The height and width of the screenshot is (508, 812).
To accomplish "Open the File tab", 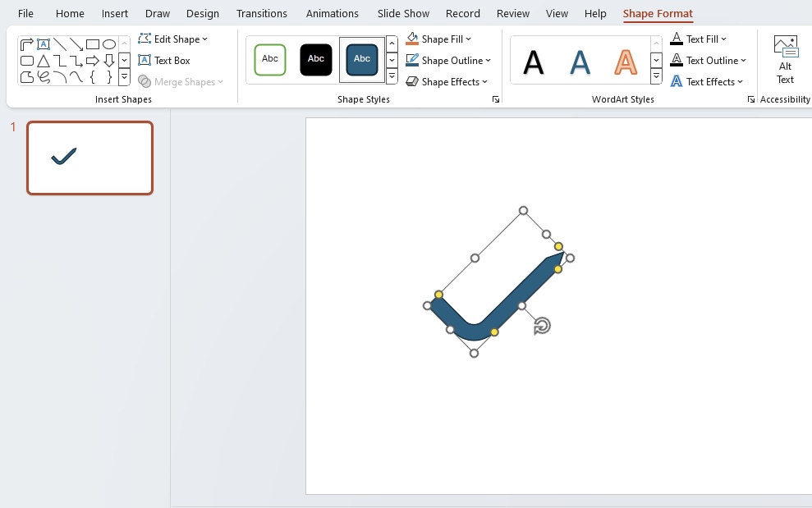I will click(x=25, y=13).
